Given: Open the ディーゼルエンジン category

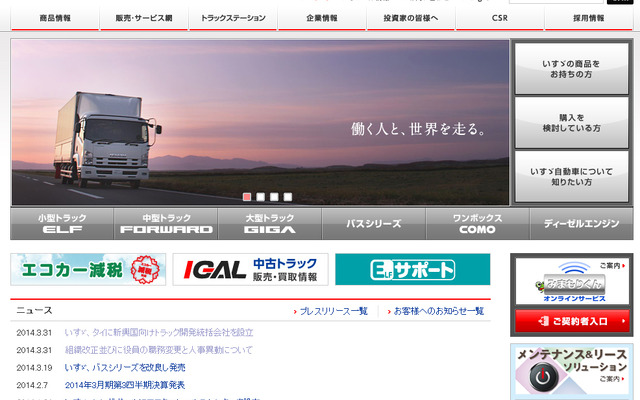Looking at the screenshot, I should [x=582, y=224].
